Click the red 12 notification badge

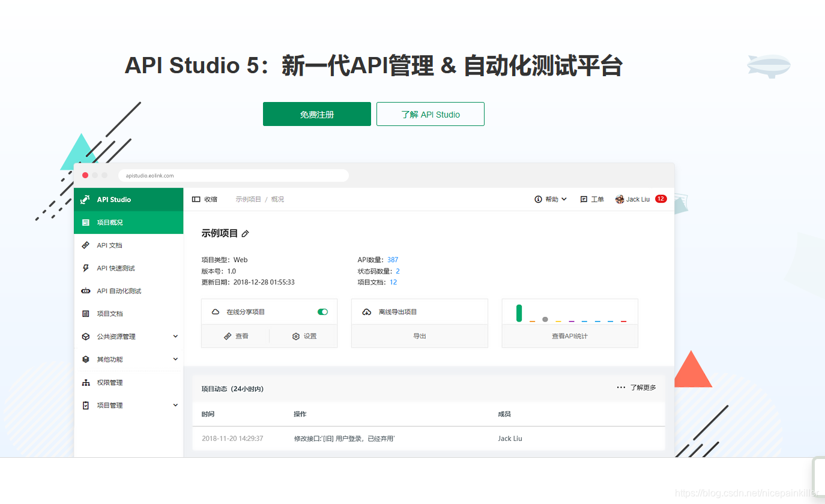660,199
